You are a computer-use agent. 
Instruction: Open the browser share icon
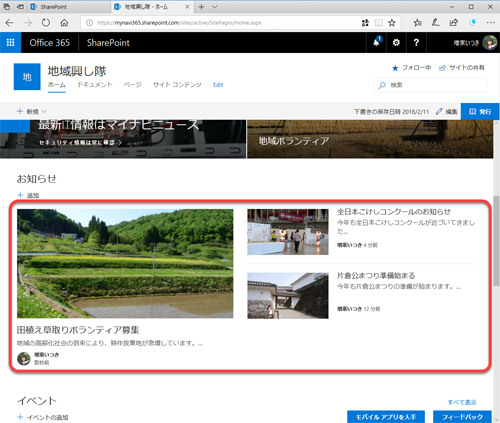click(453, 23)
